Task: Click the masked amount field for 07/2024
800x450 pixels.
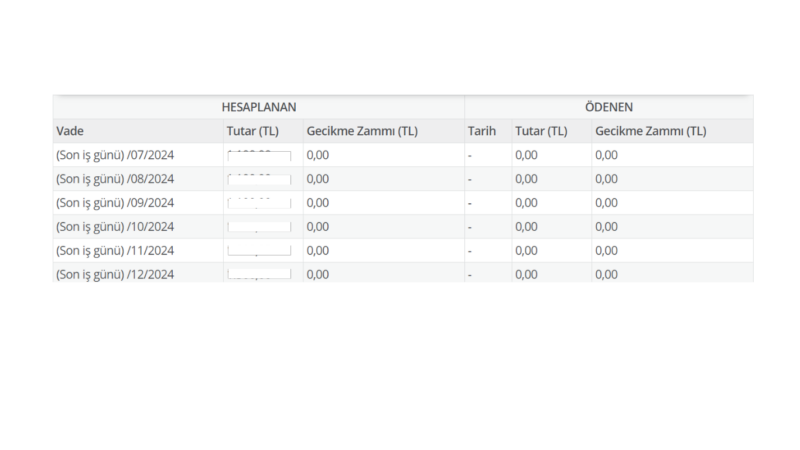Action: 259,155
